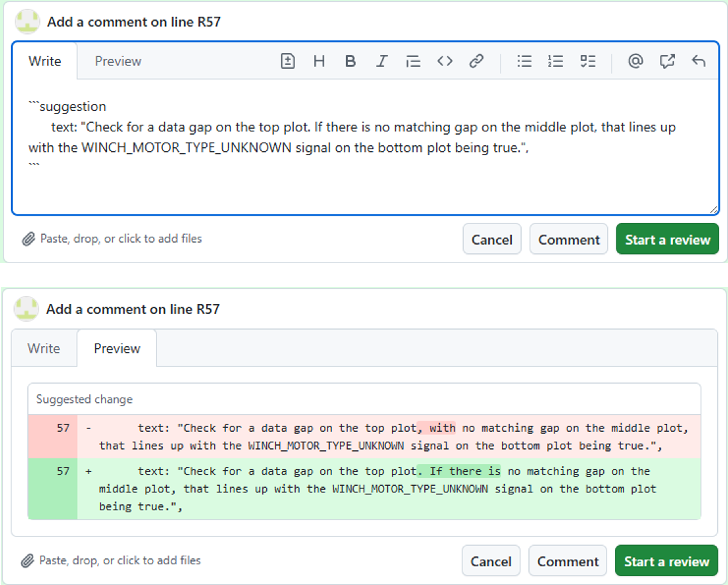Apply bold formatting in the comment toolbar

(350, 61)
